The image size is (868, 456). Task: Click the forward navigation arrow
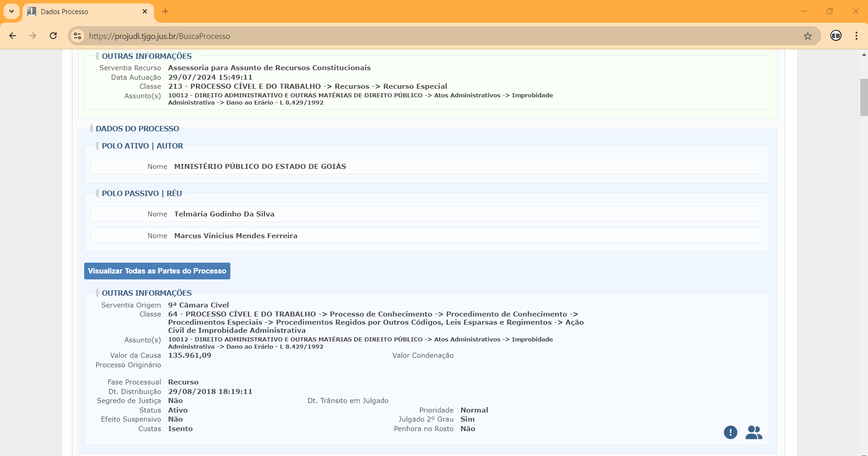(x=33, y=36)
